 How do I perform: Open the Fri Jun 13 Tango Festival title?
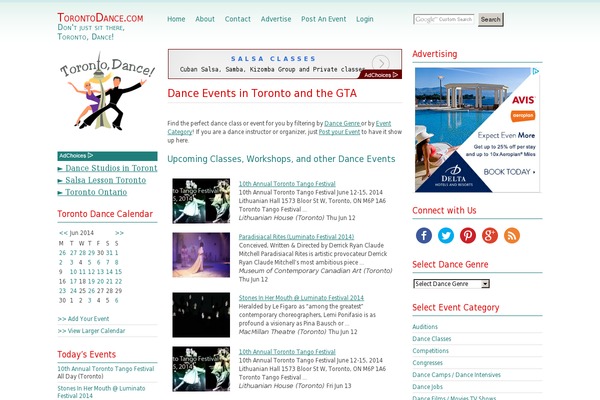pos(287,352)
